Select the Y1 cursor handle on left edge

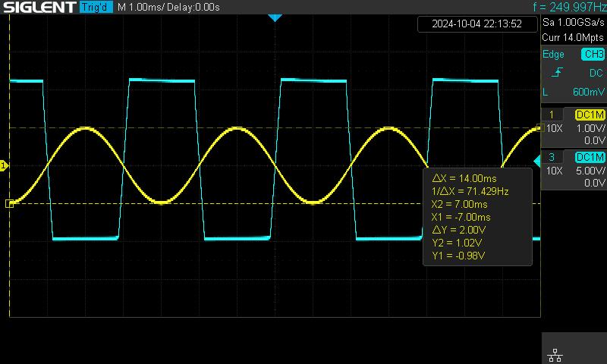[x=9, y=203]
